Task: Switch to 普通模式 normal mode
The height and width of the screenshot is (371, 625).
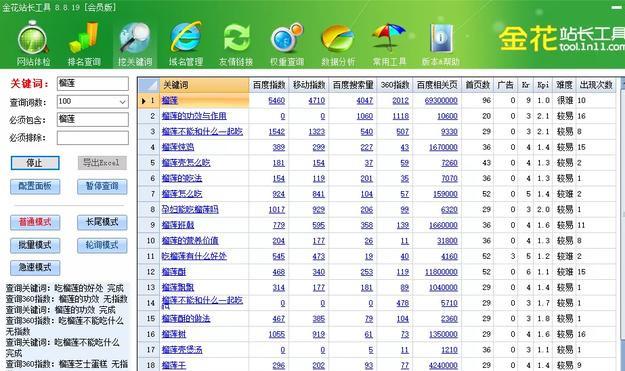Action: tap(35, 222)
